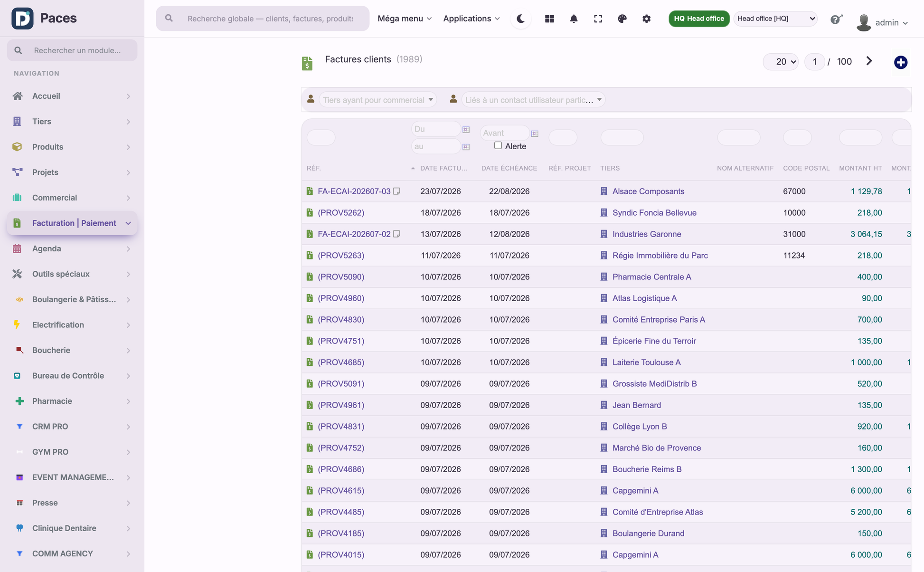Open the theme palette icon
This screenshot has width=924, height=572.
point(622,19)
